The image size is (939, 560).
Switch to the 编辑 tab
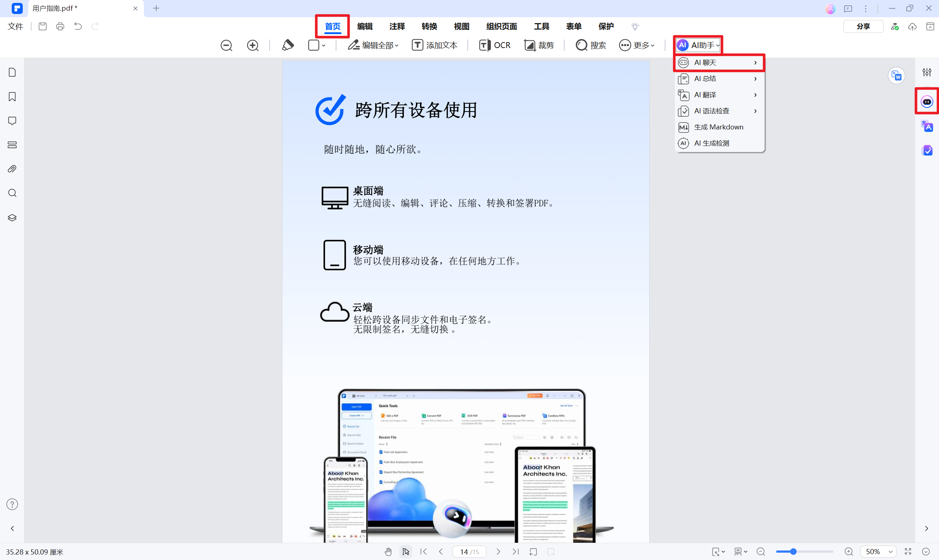[x=365, y=26]
